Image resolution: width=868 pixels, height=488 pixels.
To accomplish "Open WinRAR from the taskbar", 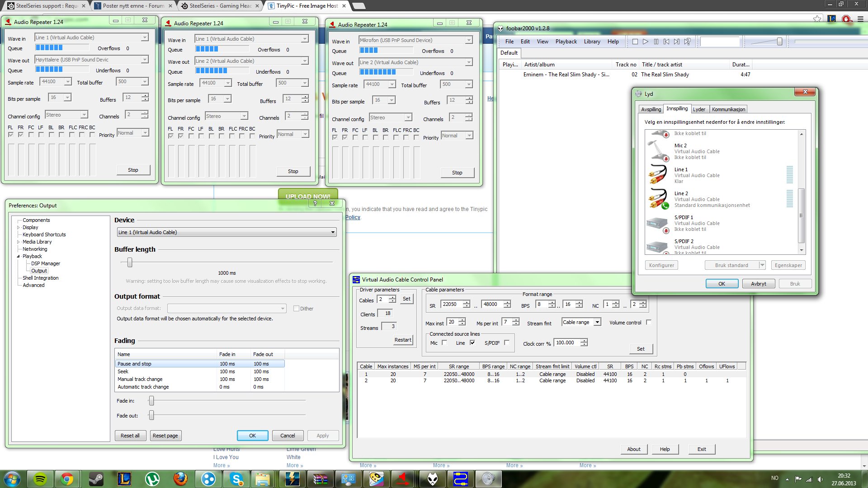I will click(320, 479).
